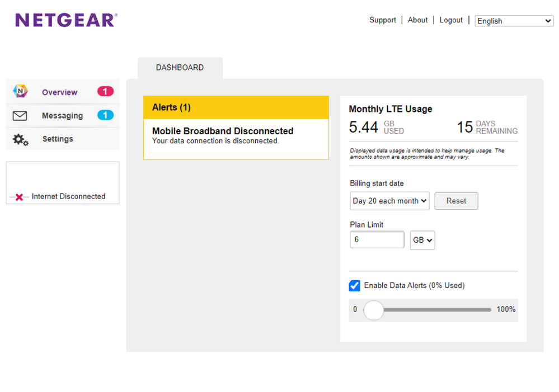The width and height of the screenshot is (559, 392).
Task: Click the Overview hexagon icon
Action: pyautogui.click(x=20, y=92)
